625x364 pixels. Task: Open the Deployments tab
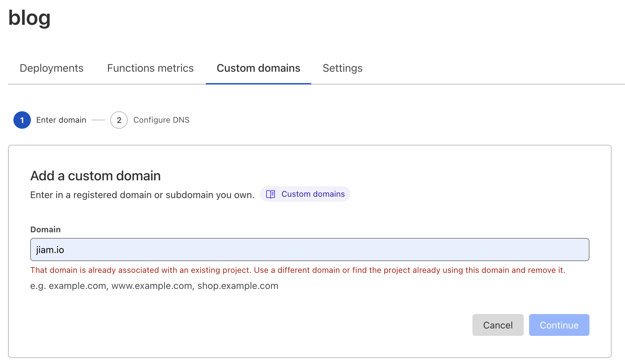point(52,68)
